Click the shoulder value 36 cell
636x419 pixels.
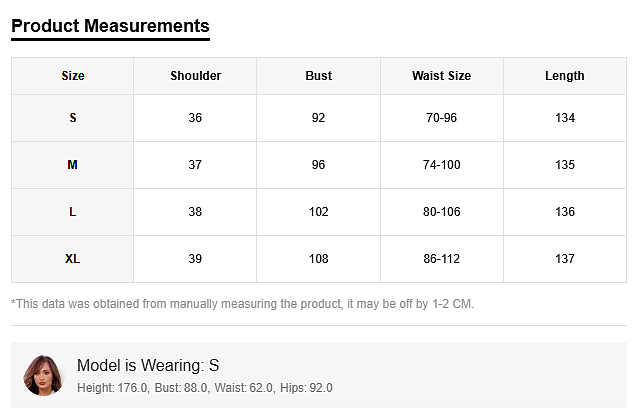click(195, 118)
